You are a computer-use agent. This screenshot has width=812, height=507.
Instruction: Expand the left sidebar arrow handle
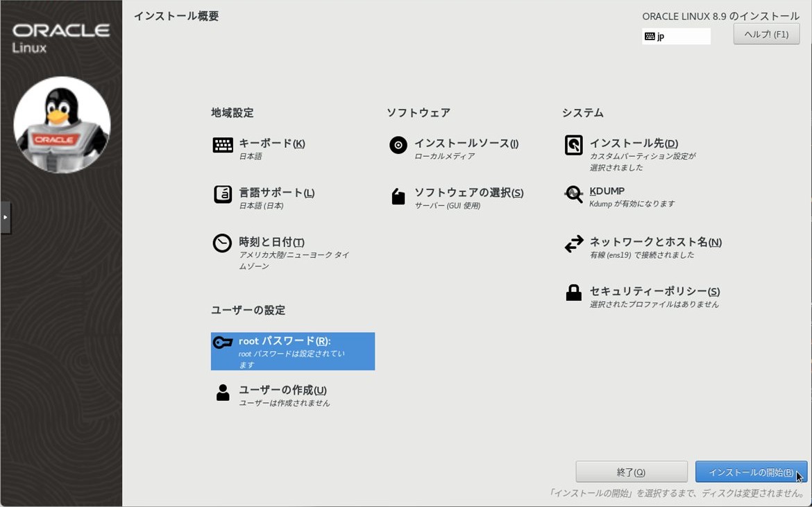tap(6, 217)
